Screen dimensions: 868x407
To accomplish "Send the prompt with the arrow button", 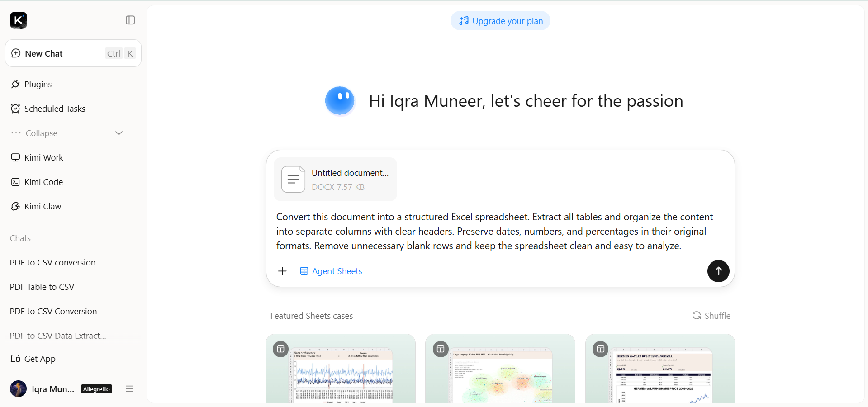I will 718,271.
